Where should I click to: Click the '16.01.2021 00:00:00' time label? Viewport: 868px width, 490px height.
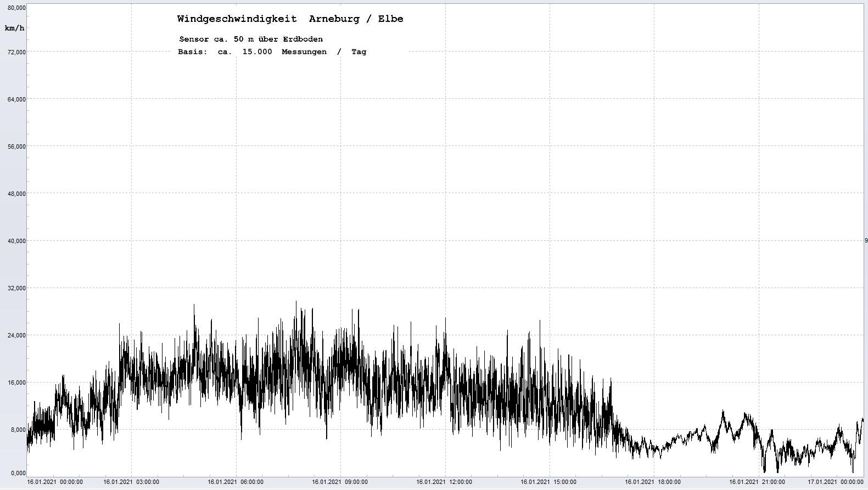(x=55, y=482)
